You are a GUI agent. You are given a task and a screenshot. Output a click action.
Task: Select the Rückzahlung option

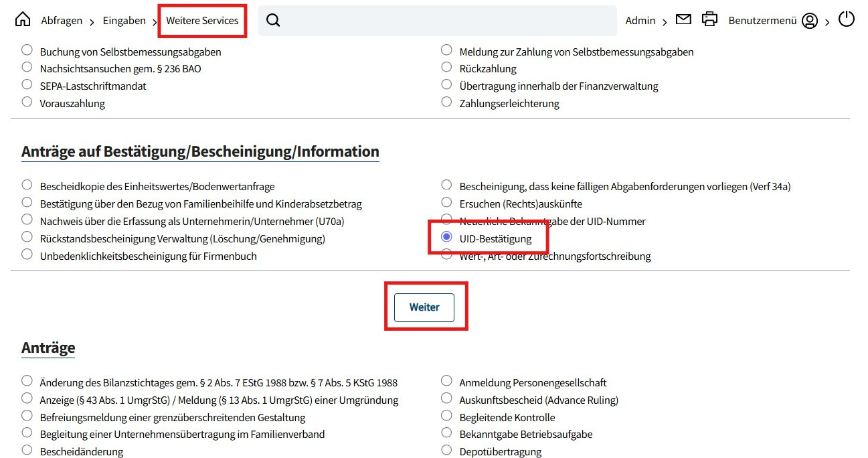[446, 68]
